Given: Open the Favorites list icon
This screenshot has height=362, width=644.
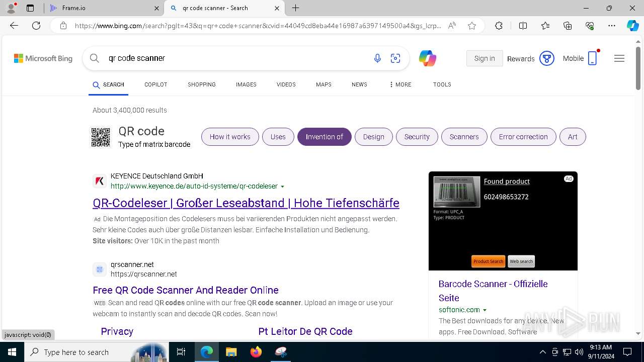Looking at the screenshot, I should [545, 26].
